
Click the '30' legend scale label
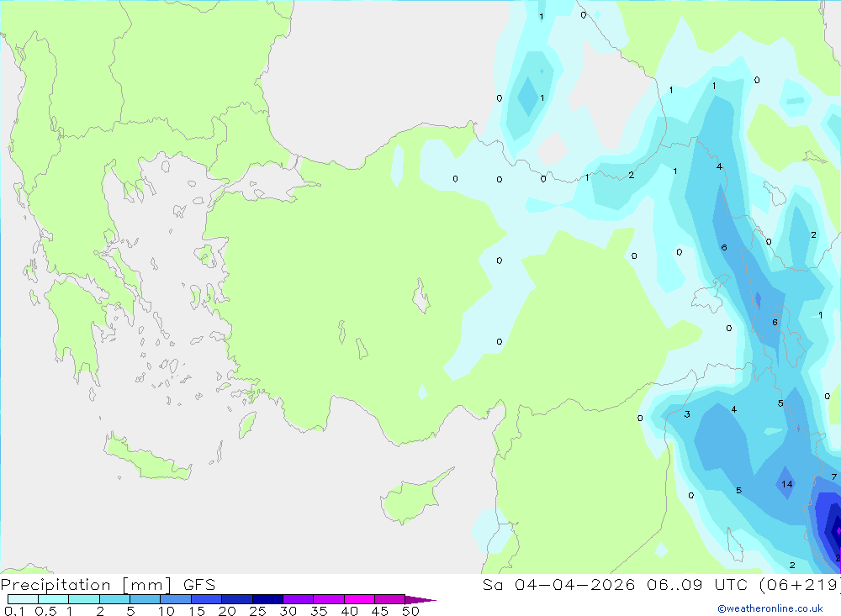pyautogui.click(x=288, y=611)
